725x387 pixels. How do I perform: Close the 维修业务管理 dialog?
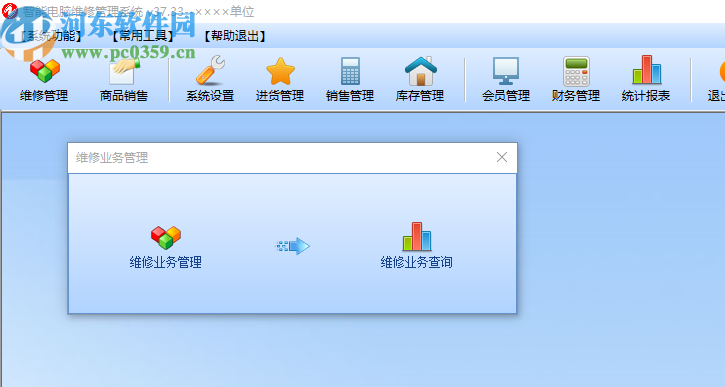pos(502,157)
